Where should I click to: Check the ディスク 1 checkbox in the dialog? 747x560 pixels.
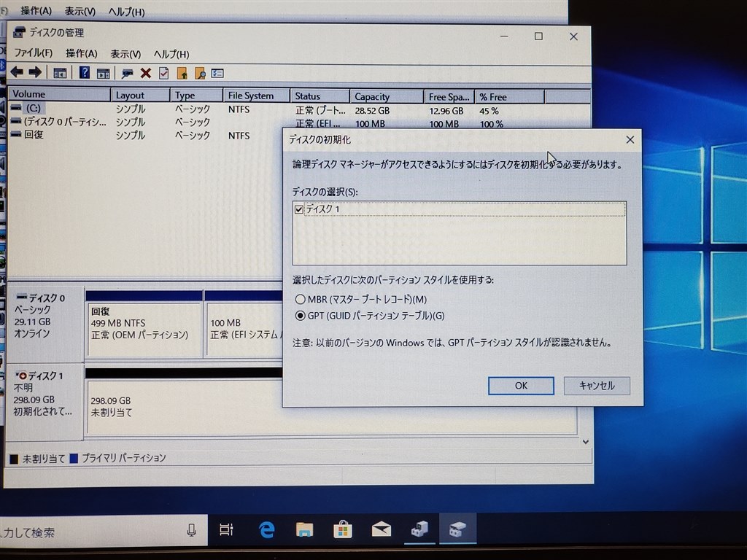click(299, 209)
